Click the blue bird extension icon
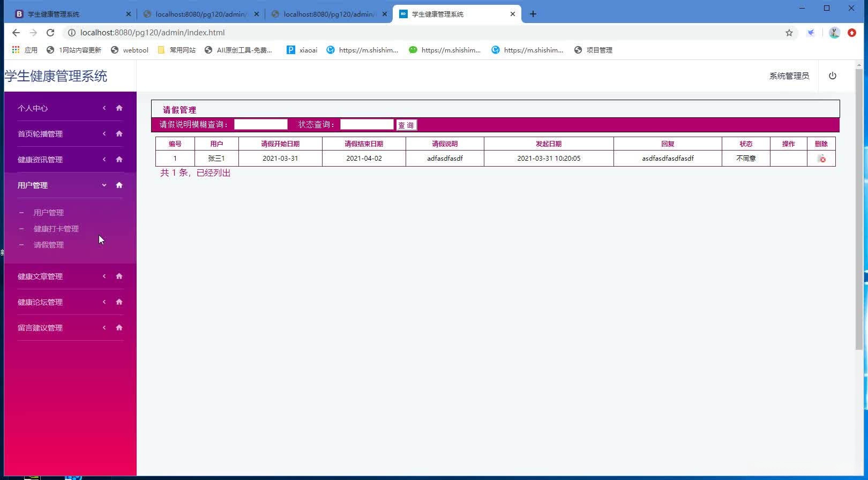Image resolution: width=868 pixels, height=480 pixels. [x=811, y=33]
